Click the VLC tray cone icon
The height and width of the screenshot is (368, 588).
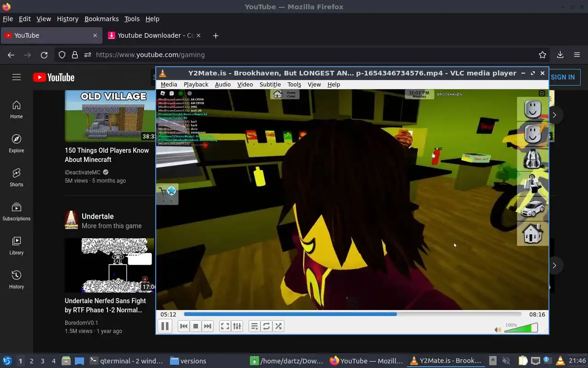(x=560, y=361)
